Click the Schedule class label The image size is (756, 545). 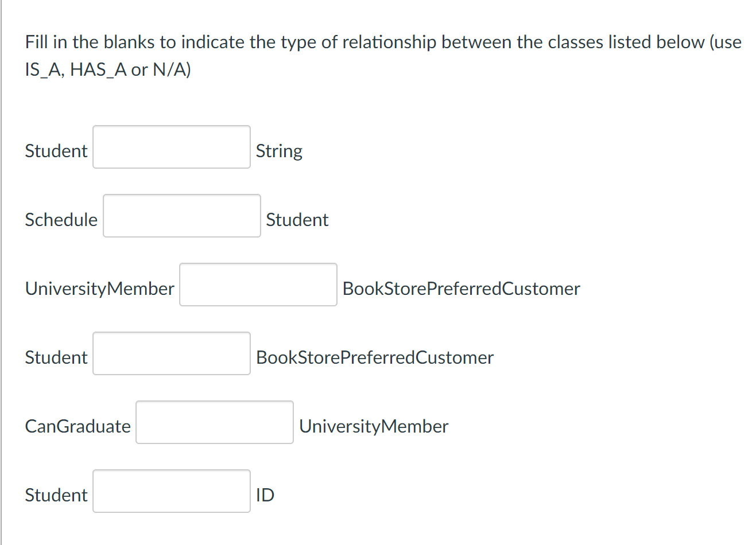[x=61, y=220]
